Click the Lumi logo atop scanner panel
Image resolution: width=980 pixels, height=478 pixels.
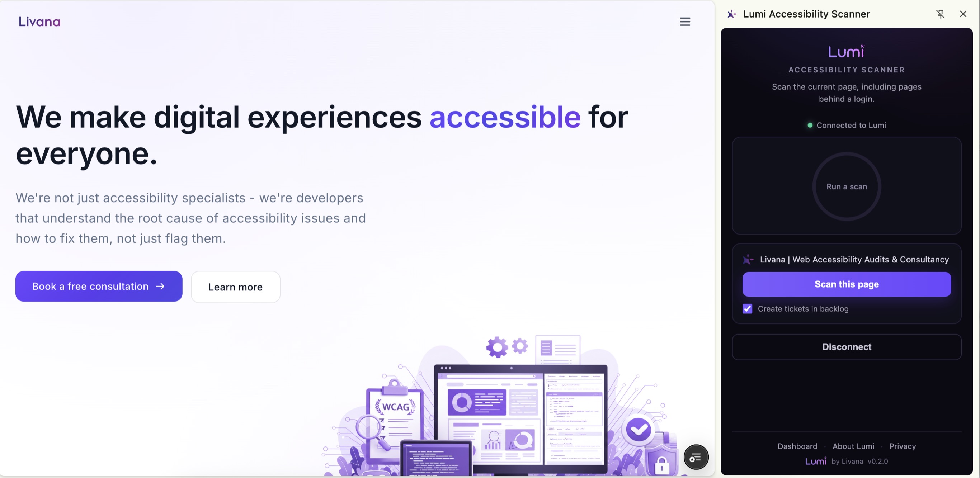pos(847,51)
